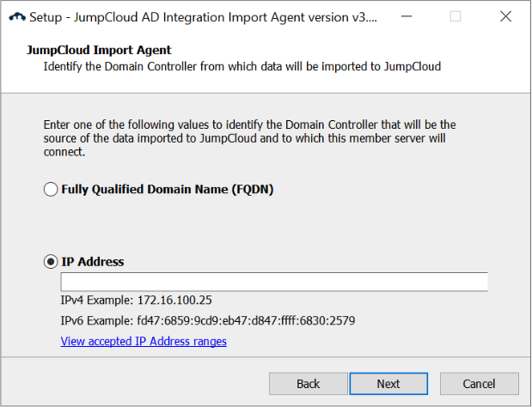Select the IP Address radio circle
The height and width of the screenshot is (407, 532).
click(x=51, y=261)
